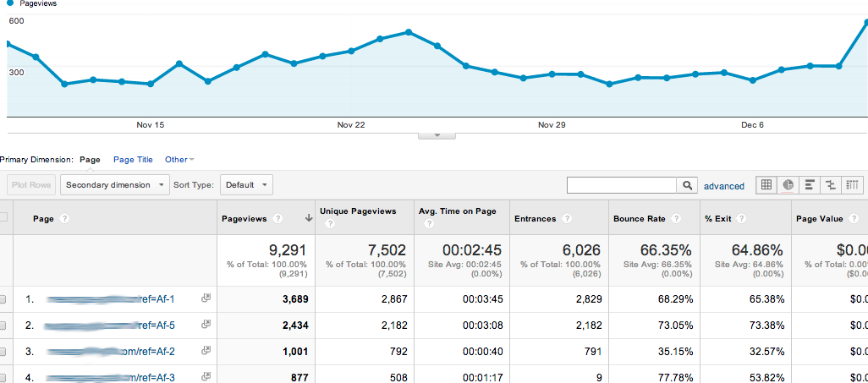Sort by Entrances column header
The height and width of the screenshot is (383, 868).
tap(536, 219)
